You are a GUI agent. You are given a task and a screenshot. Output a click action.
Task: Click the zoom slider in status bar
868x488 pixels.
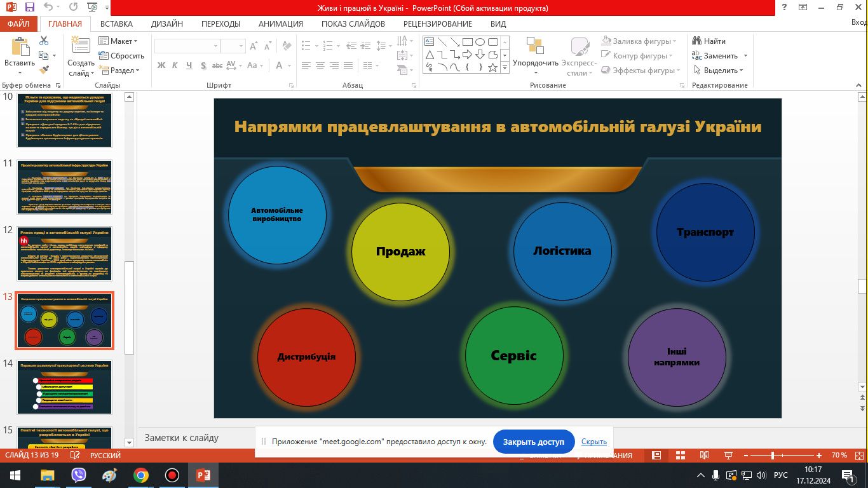pyautogui.click(x=772, y=456)
